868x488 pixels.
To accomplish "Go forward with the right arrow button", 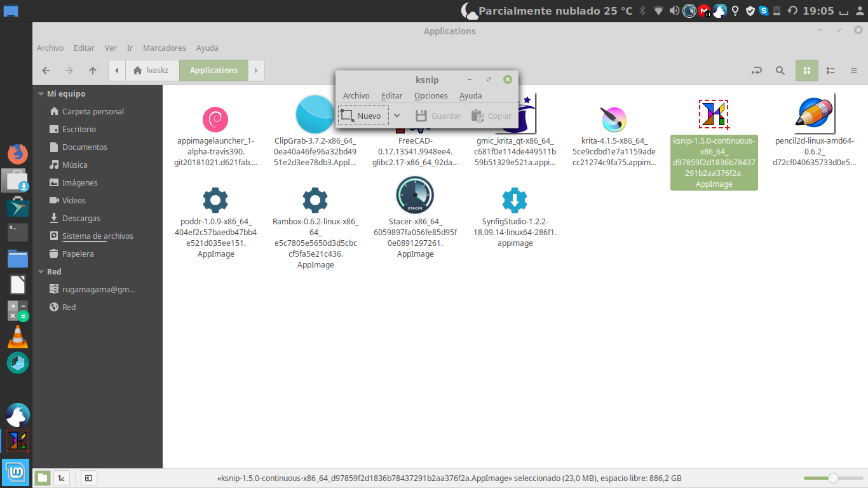I will pos(69,71).
